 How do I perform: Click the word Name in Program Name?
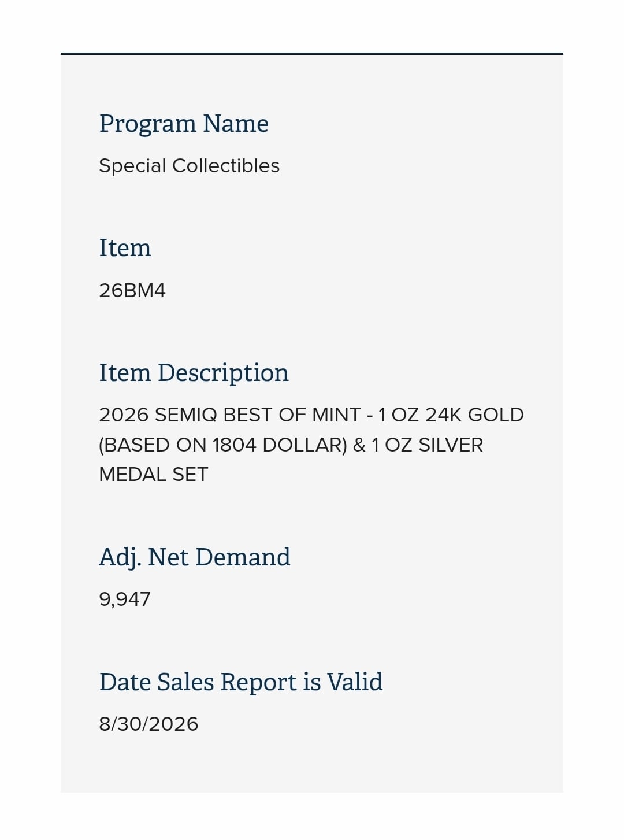point(236,124)
